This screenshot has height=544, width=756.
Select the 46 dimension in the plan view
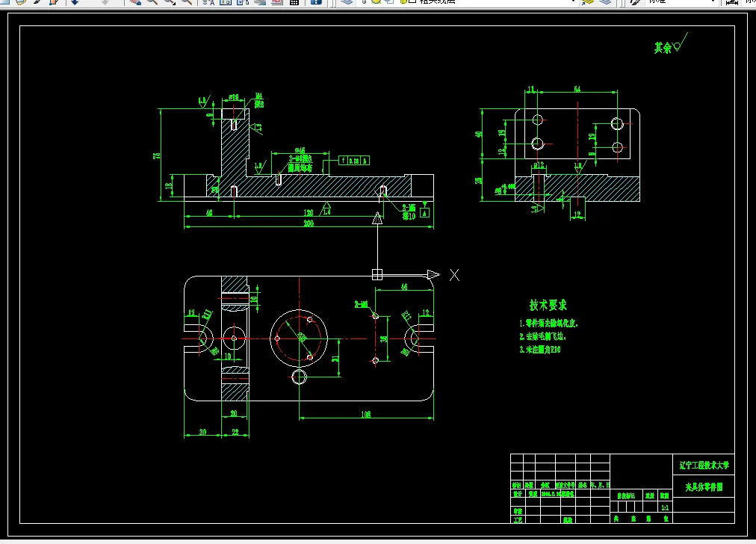click(404, 286)
